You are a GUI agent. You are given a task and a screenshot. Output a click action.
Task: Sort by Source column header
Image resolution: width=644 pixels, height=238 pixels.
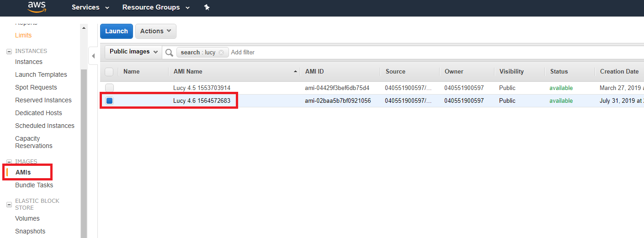[x=395, y=72]
